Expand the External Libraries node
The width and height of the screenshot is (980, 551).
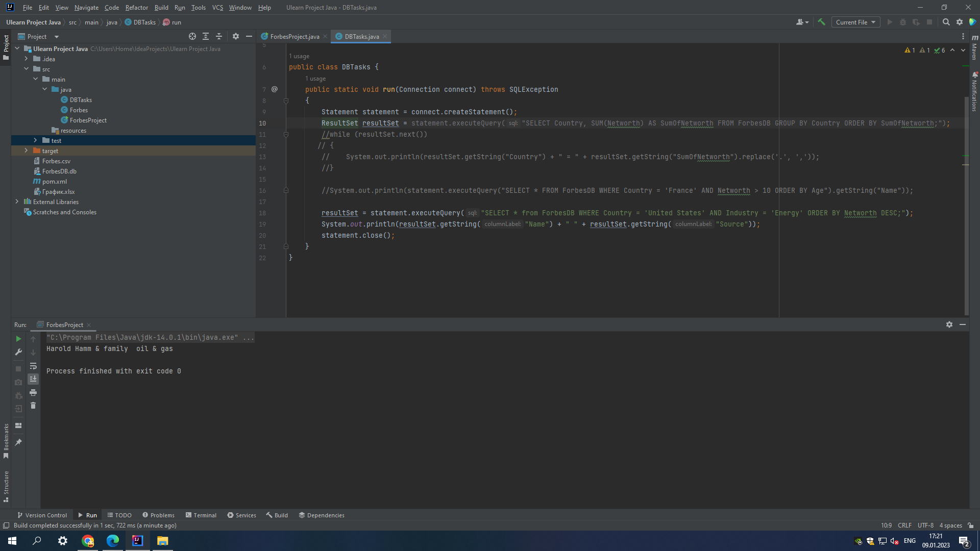(x=17, y=202)
